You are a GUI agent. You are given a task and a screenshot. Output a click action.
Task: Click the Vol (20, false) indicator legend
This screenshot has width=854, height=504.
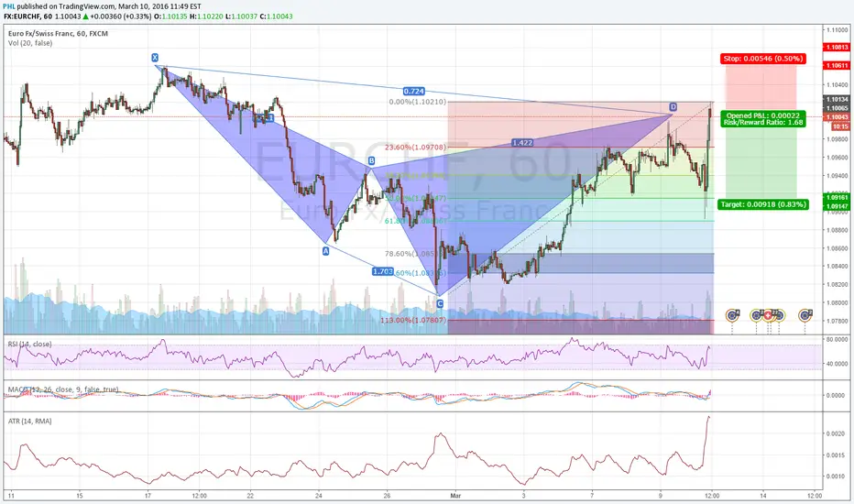pyautogui.click(x=30, y=43)
